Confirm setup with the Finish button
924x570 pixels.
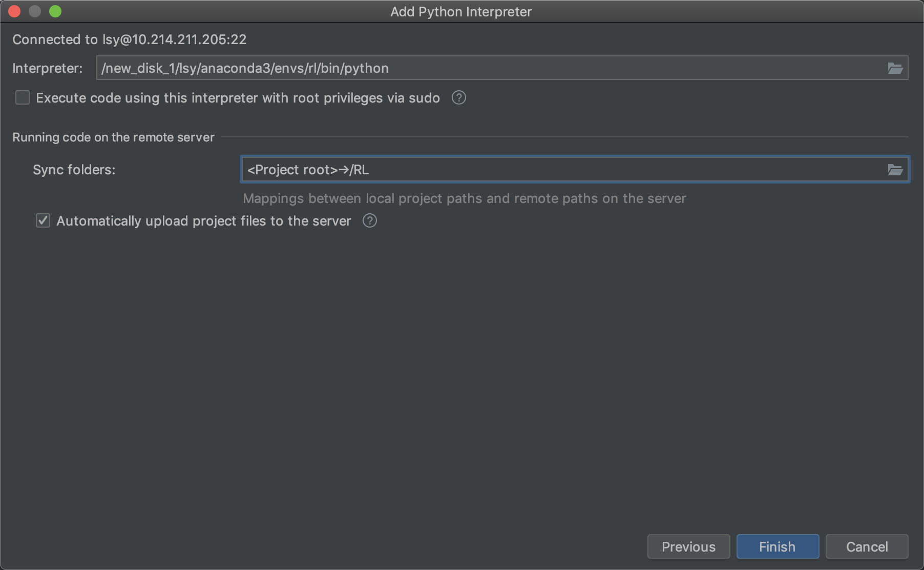click(778, 546)
